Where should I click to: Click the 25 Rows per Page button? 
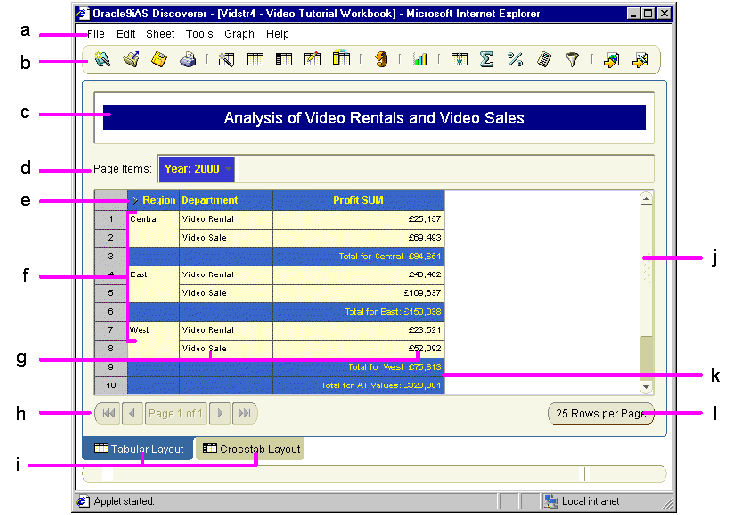tap(601, 413)
